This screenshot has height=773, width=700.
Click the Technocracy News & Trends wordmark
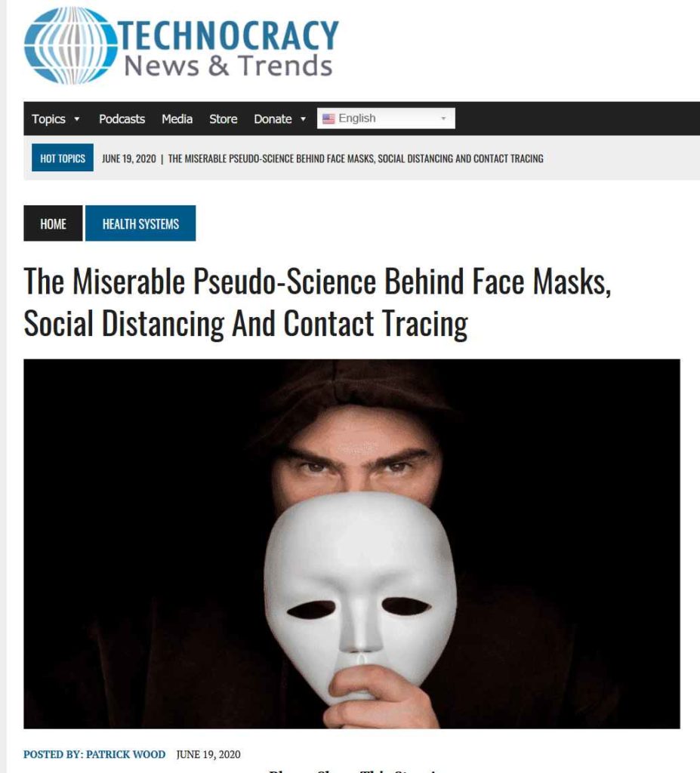pos(228,48)
